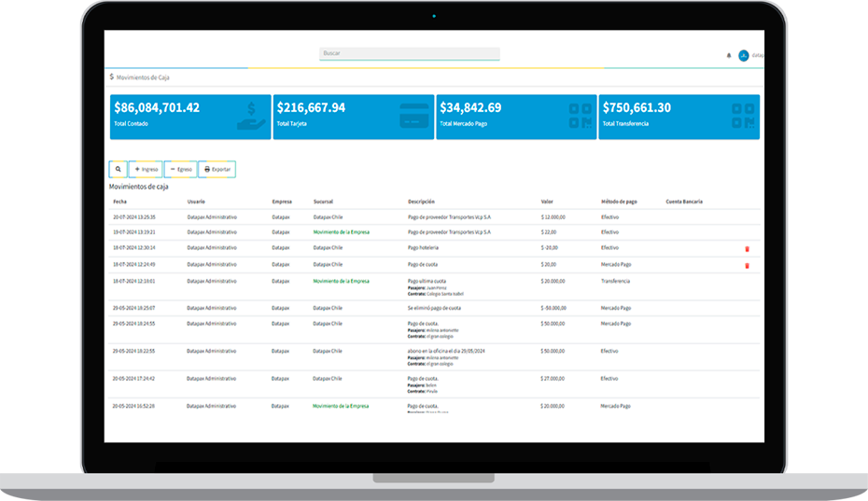The height and width of the screenshot is (501, 868).
Task: Delete the Pago hotelería row
Action: pyautogui.click(x=747, y=249)
